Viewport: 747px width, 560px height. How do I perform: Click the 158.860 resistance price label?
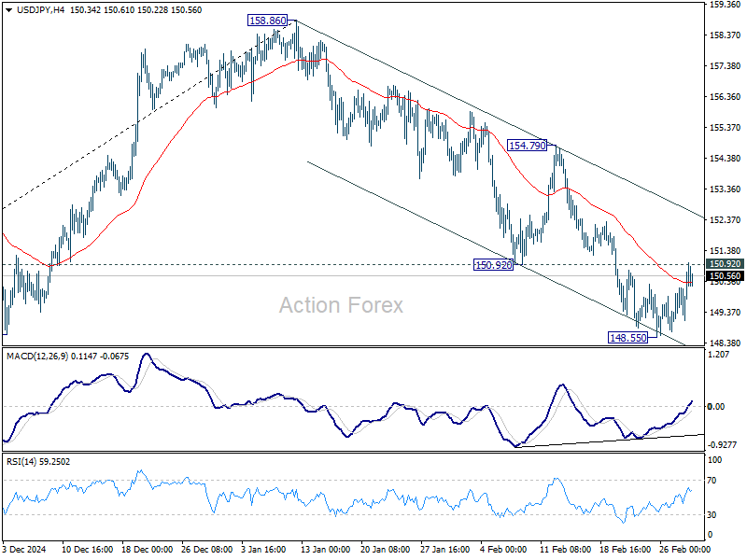[266, 21]
